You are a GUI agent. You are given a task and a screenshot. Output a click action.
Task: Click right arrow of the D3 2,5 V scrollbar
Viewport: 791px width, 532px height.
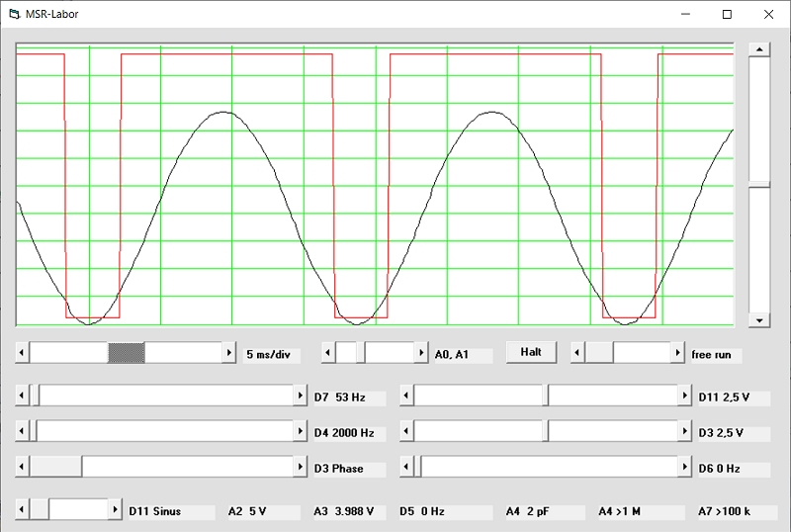pyautogui.click(x=684, y=432)
